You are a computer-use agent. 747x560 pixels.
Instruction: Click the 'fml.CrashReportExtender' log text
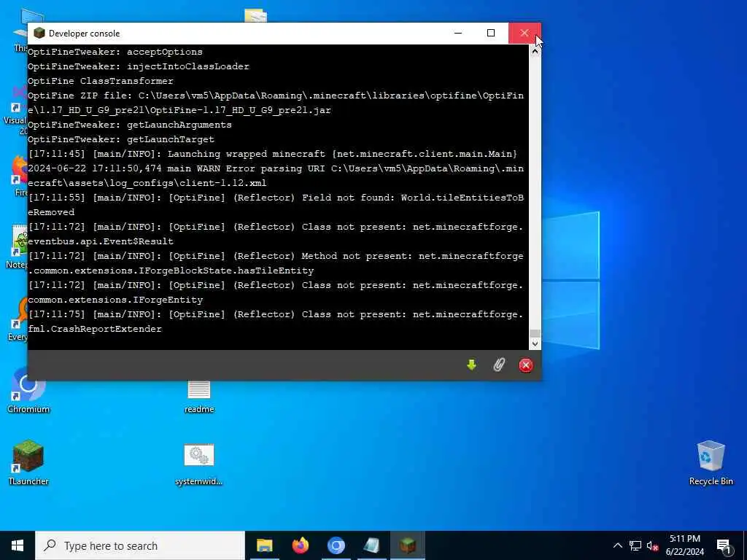coord(95,329)
